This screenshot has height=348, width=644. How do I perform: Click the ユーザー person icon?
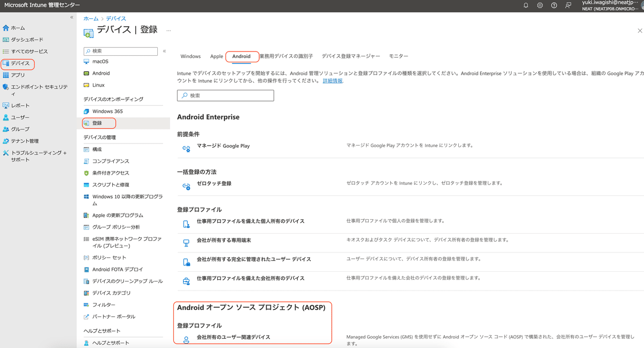(x=6, y=118)
